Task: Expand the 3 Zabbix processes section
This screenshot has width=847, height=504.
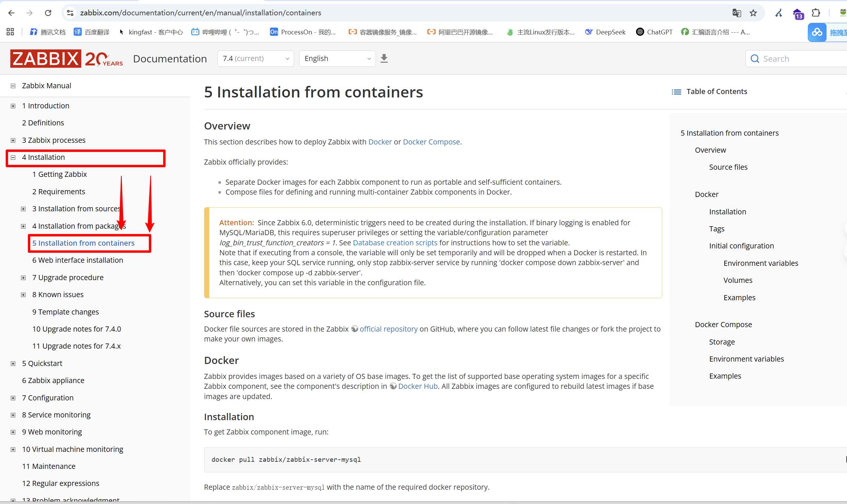Action: click(x=13, y=140)
